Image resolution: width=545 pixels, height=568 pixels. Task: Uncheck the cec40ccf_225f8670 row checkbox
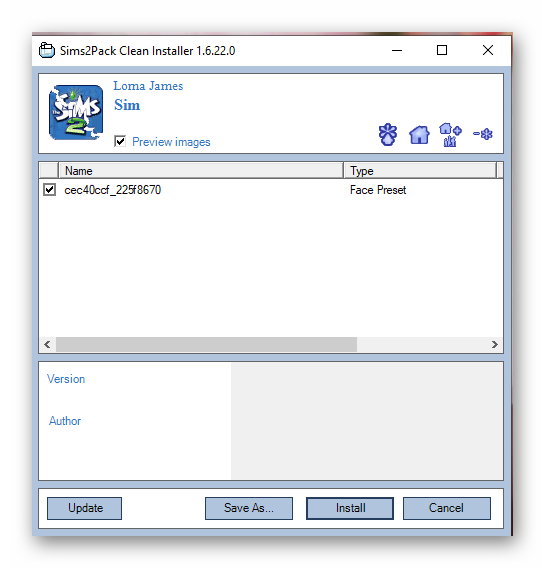click(49, 189)
